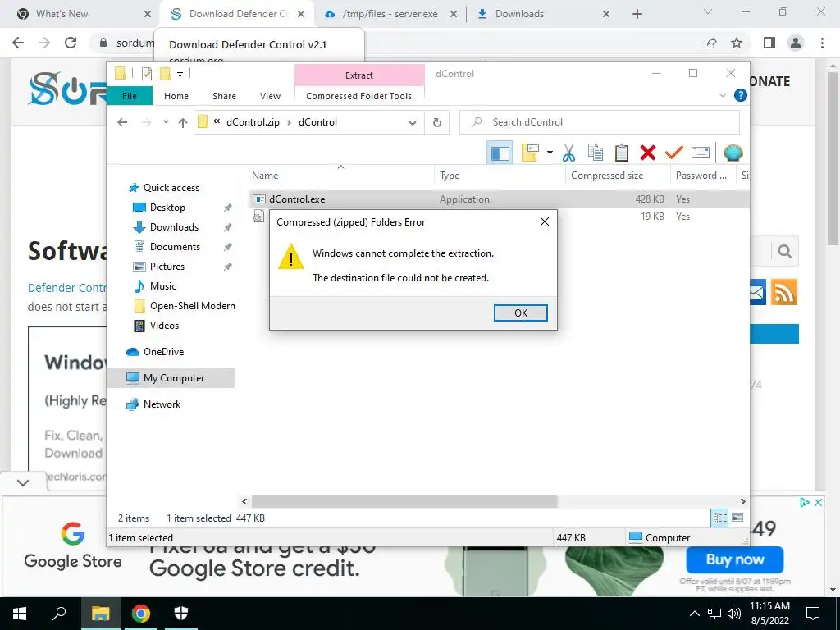Bookmark this page with the star icon
Screen dimensions: 840x630
coord(737,43)
